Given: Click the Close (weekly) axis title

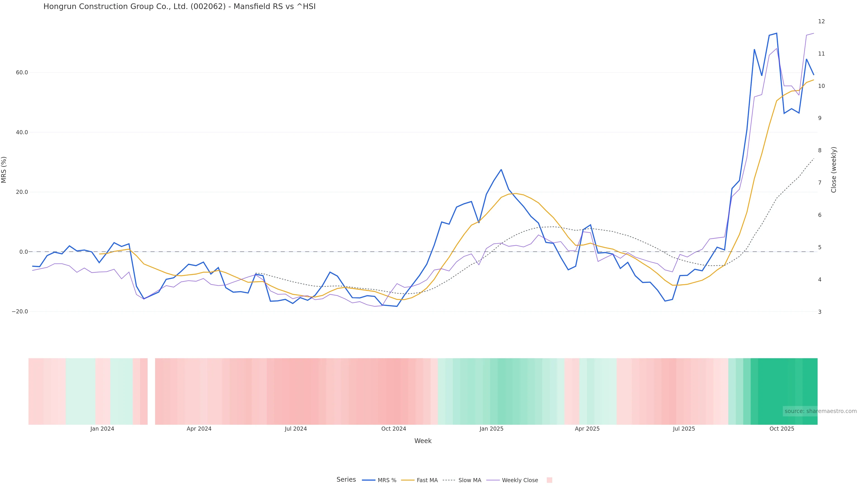Looking at the screenshot, I should (x=834, y=170).
